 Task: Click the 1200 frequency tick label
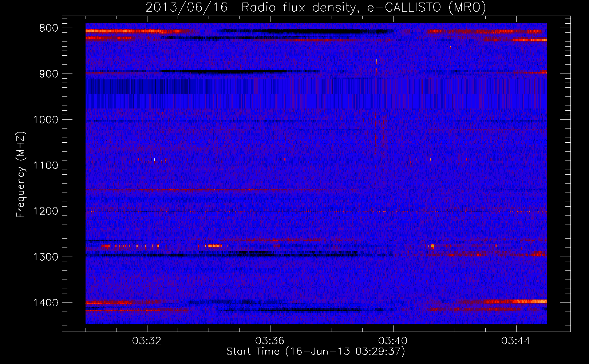(46, 211)
